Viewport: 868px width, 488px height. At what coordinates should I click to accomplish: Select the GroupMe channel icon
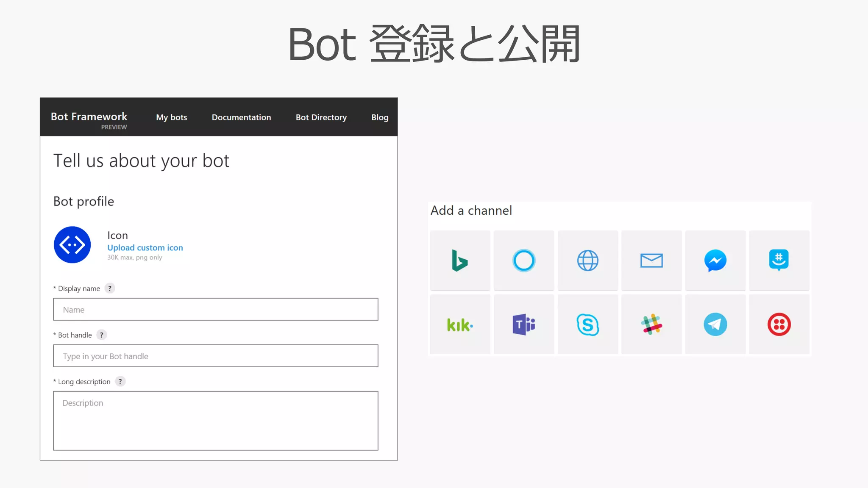(779, 261)
